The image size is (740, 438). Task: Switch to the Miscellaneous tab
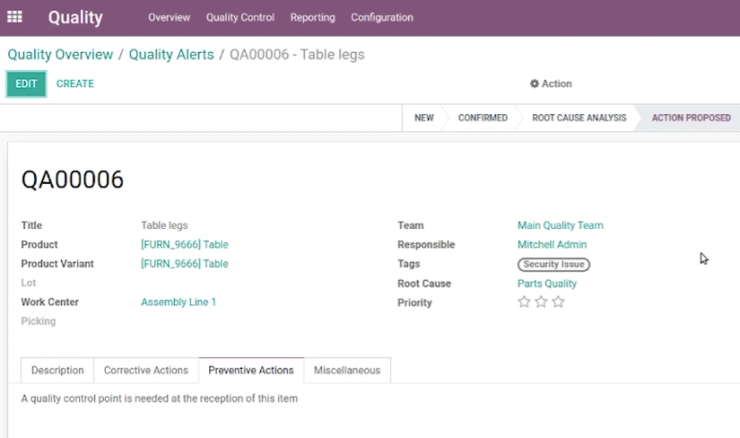(347, 370)
